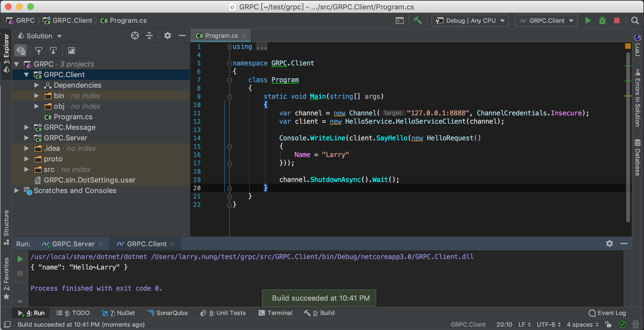Close the GRPC.Client run tab
The image size is (644, 330).
[x=172, y=244]
